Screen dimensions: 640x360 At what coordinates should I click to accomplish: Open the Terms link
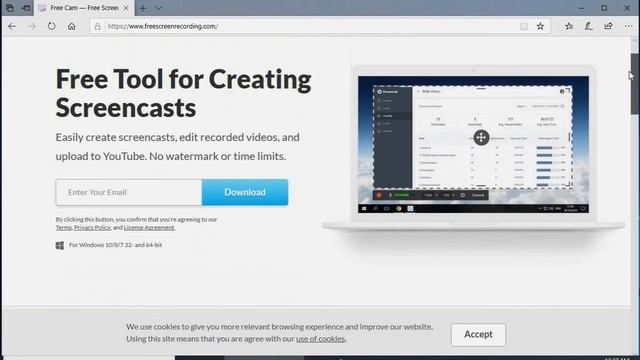pyautogui.click(x=64, y=228)
